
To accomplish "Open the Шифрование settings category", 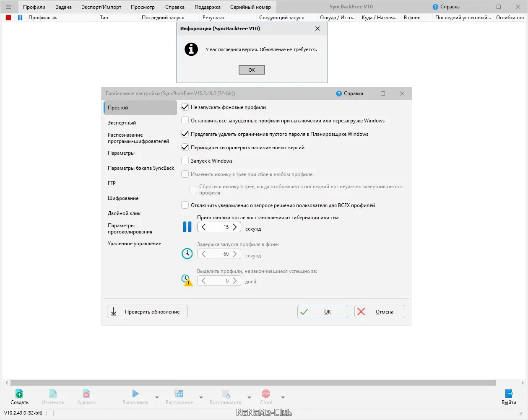I will (x=140, y=198).
